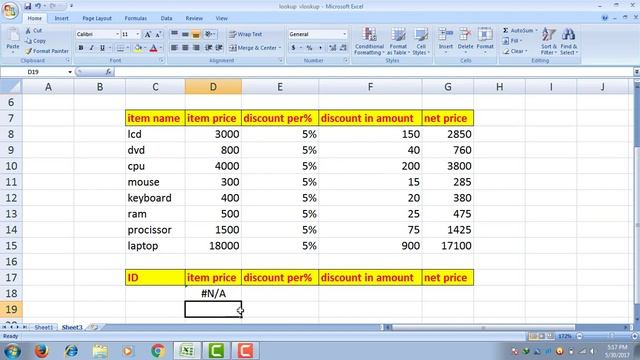Apply red font color

(153, 48)
